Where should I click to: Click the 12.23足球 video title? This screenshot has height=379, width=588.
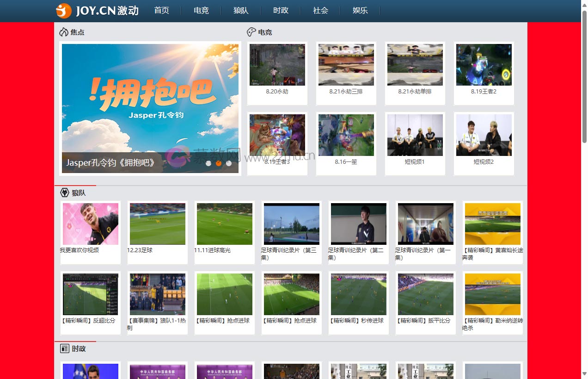[140, 250]
